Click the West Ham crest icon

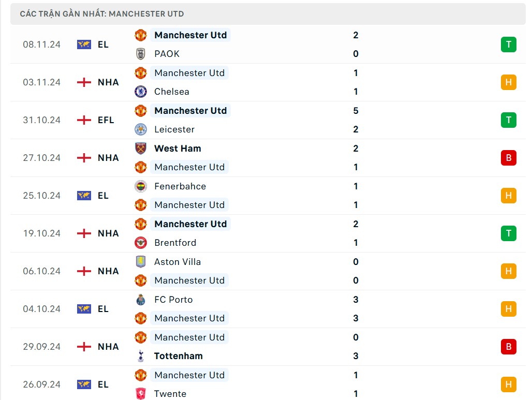click(140, 149)
